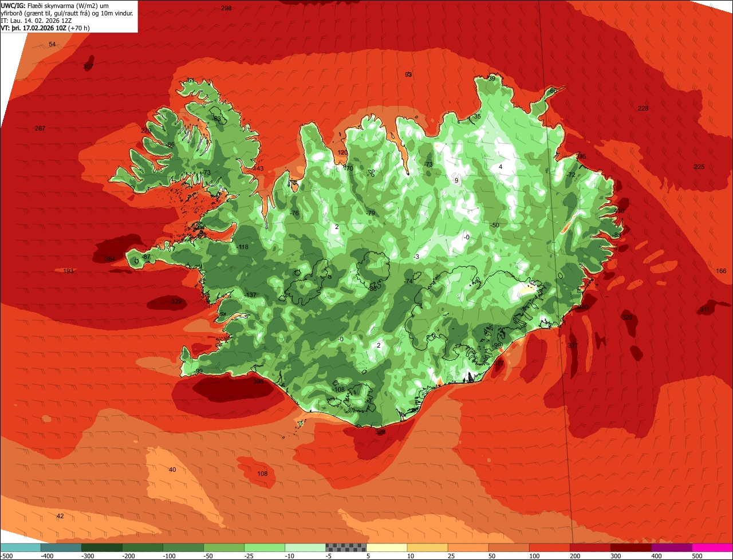Pick the orange 25 to 50 legend swatch

[x=468, y=547]
